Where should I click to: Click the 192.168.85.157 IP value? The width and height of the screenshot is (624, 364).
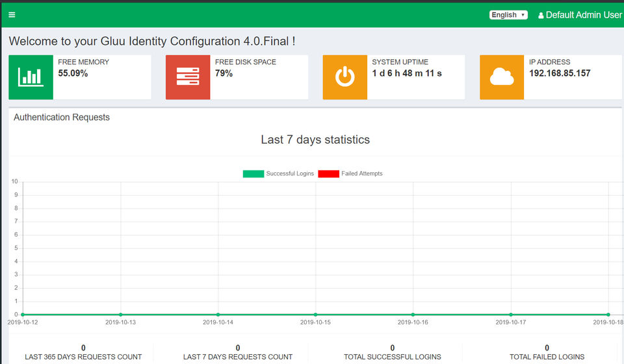point(560,73)
